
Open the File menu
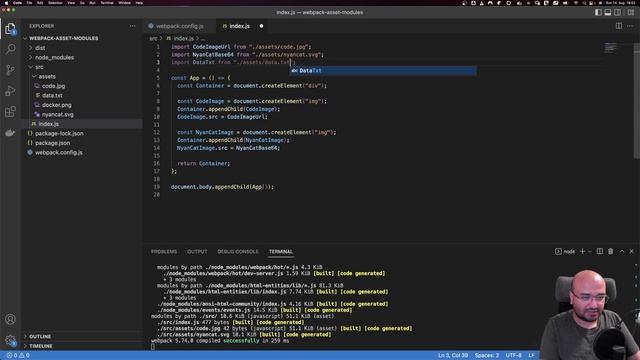(x=29, y=3)
